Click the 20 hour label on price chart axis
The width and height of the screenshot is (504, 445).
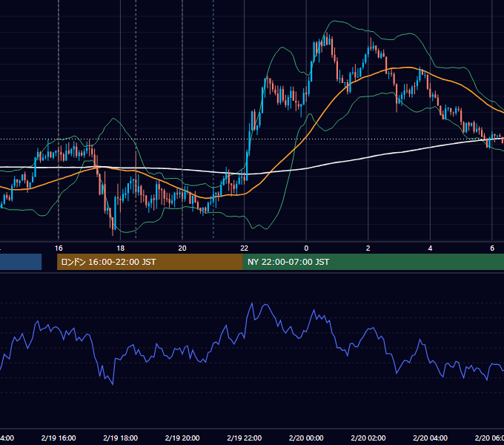[182, 248]
